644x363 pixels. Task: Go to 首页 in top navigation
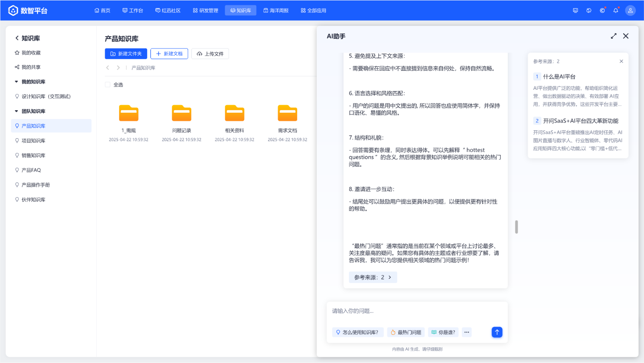[x=102, y=11]
